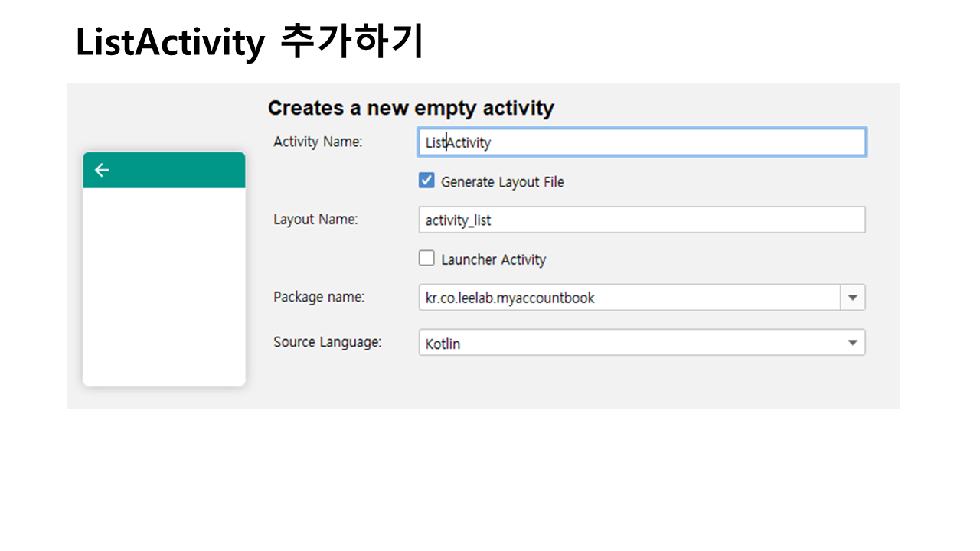Click the word "추가하기" in the slide title
This screenshot has height=551, width=980.
pyautogui.click(x=351, y=43)
